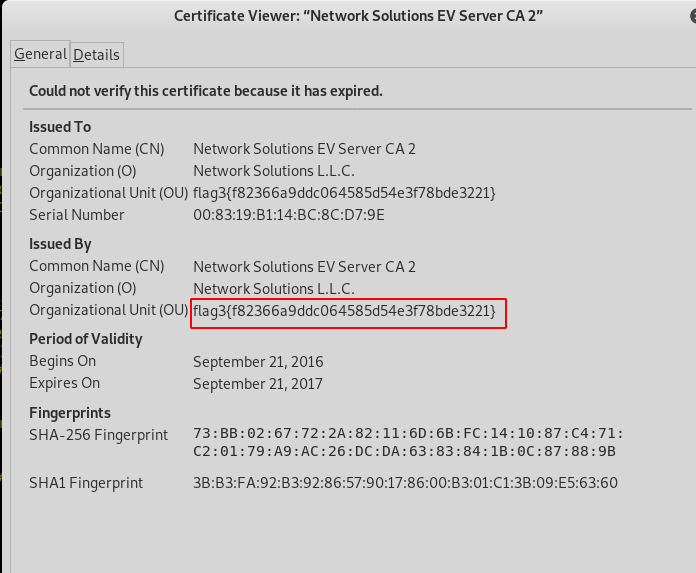
Task: Click the SHA1 Fingerprint hex value
Action: point(405,483)
